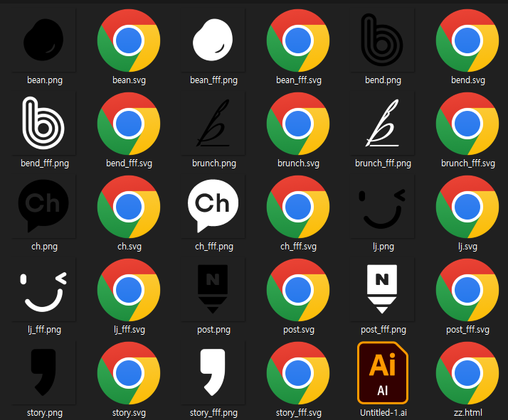Select the white b logo bend_fff.png
Screen dimensions: 508x420
tap(43, 123)
